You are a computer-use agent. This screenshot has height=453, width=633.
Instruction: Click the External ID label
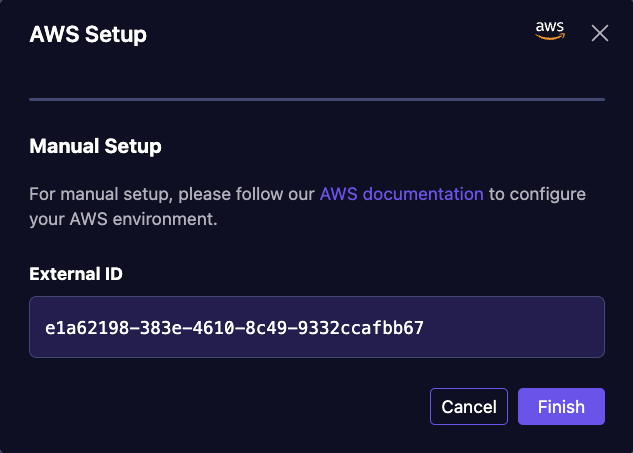click(x=76, y=274)
